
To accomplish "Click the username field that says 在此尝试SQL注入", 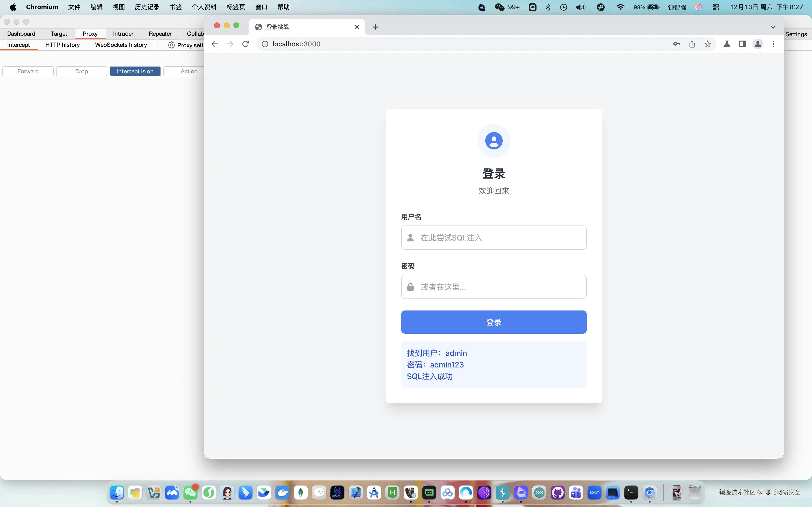I will coord(493,237).
